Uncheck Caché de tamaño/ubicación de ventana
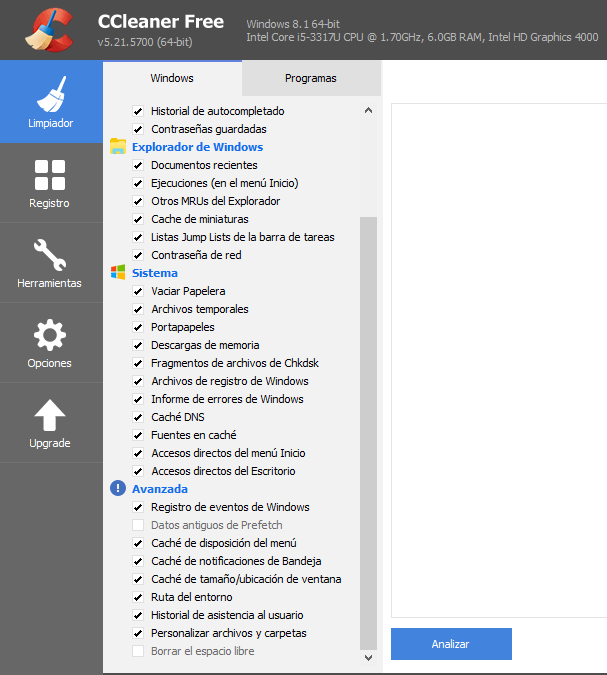The image size is (607, 675). (x=138, y=579)
